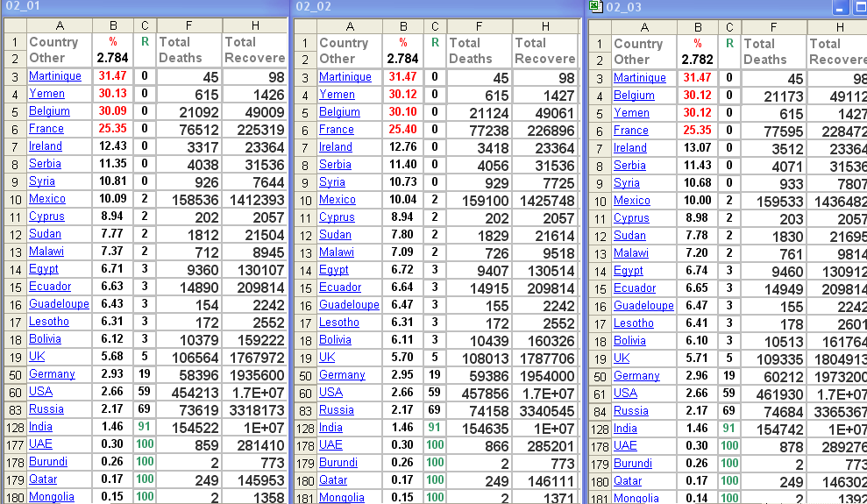Open the Sudan link in window 02_03

(x=629, y=236)
